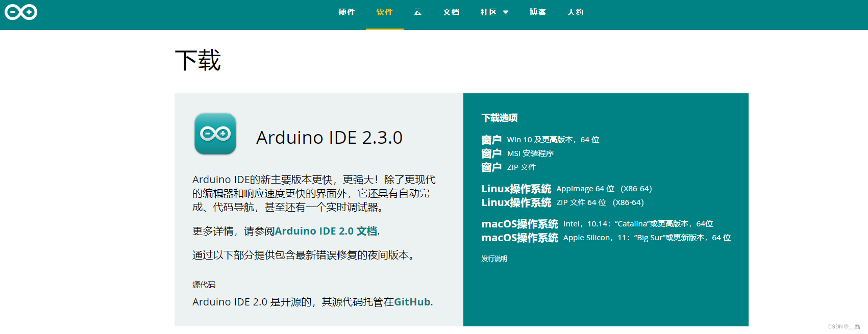Viewport: 868px width, 334px height.
Task: Open the 发行说明 release notes link
Action: click(x=494, y=259)
